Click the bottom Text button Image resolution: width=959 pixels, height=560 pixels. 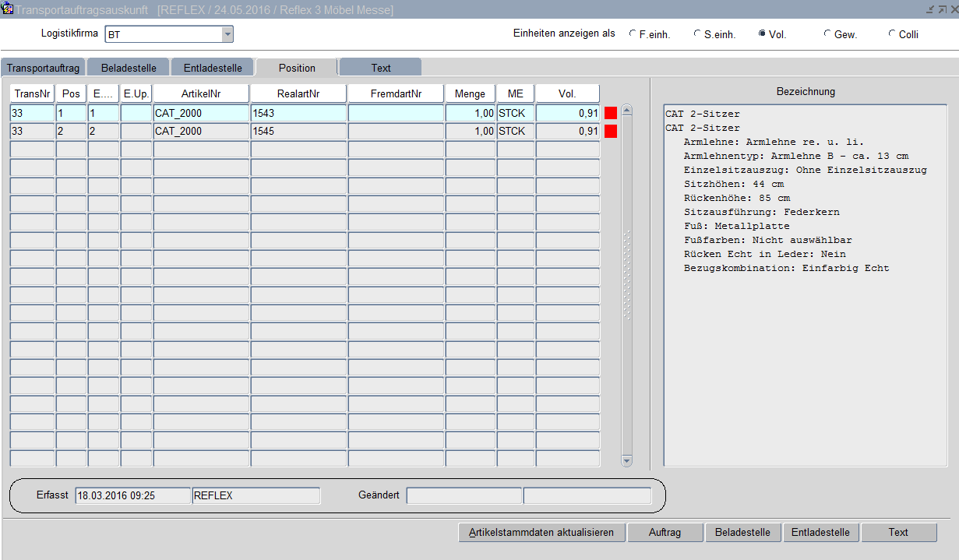pyautogui.click(x=898, y=533)
